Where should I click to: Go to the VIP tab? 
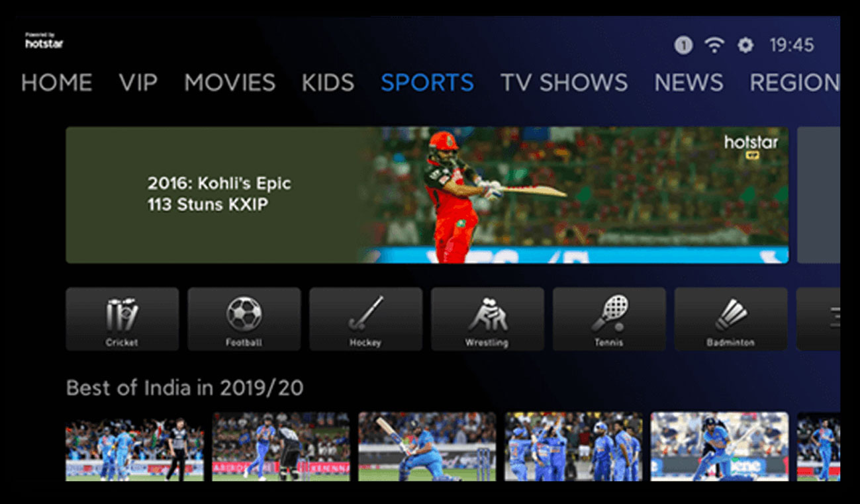click(x=138, y=83)
